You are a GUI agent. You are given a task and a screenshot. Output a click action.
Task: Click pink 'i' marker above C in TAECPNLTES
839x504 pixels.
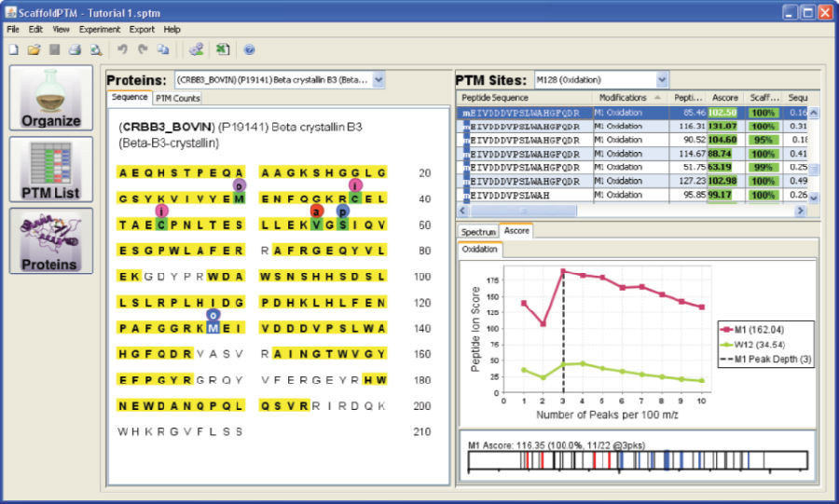pos(161,211)
